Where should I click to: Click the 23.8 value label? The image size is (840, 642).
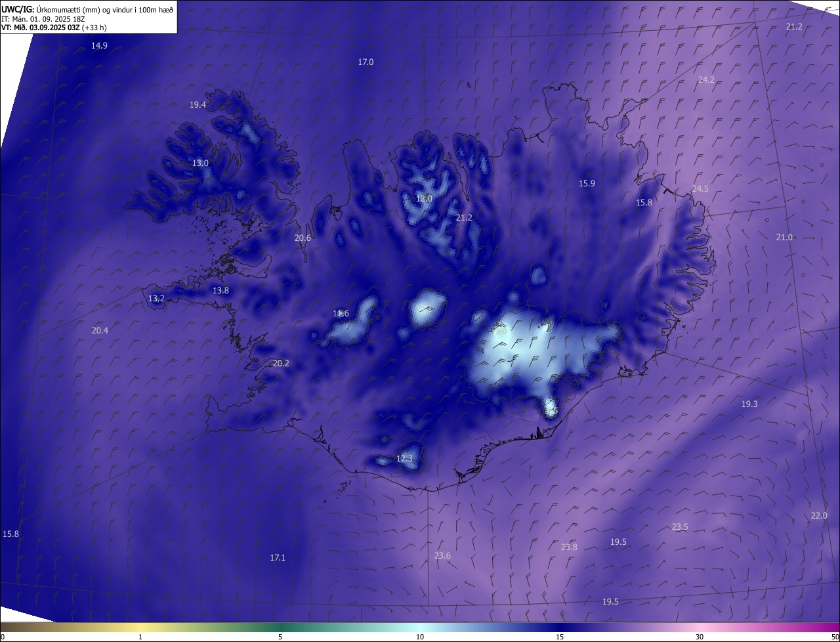[569, 547]
